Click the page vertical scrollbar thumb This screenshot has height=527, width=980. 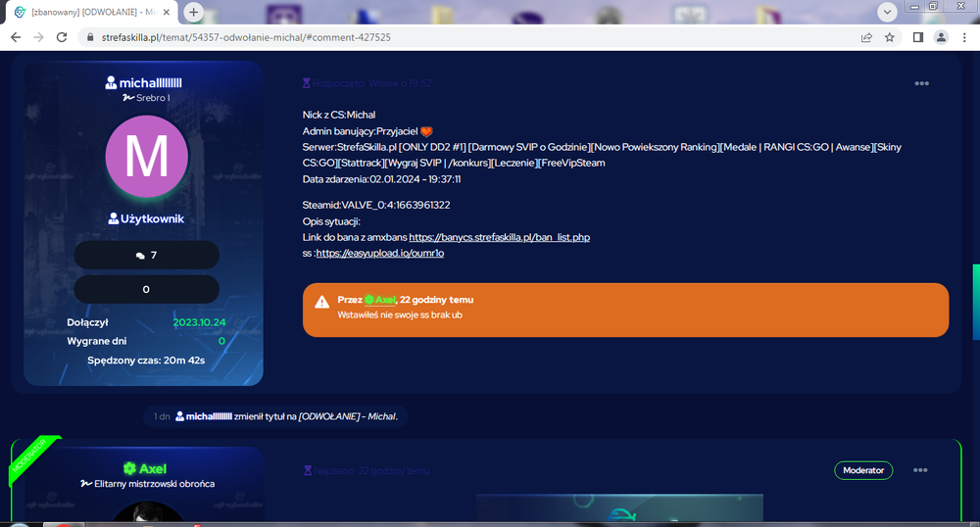point(976,303)
